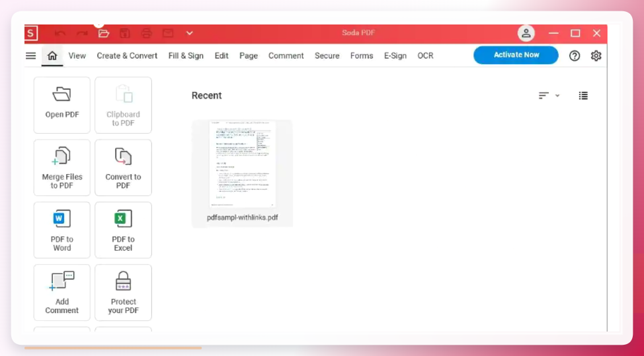Viewport: 644px width, 356px height.
Task: Open the Edit tab
Action: (221, 56)
